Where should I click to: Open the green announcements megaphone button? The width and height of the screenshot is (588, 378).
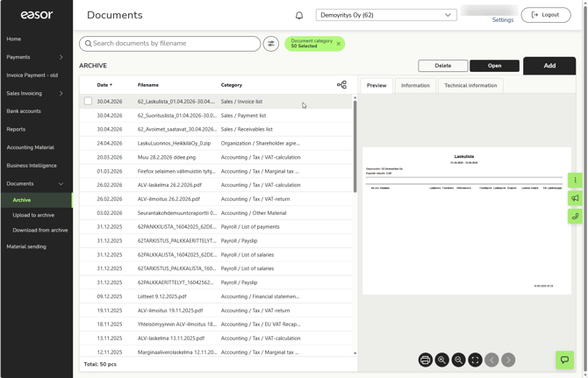pyautogui.click(x=575, y=198)
